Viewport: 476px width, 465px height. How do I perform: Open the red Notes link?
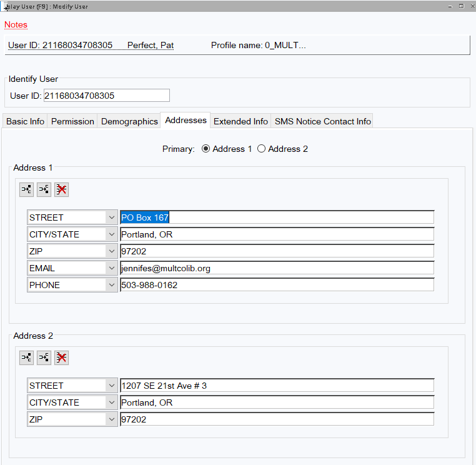tap(16, 25)
